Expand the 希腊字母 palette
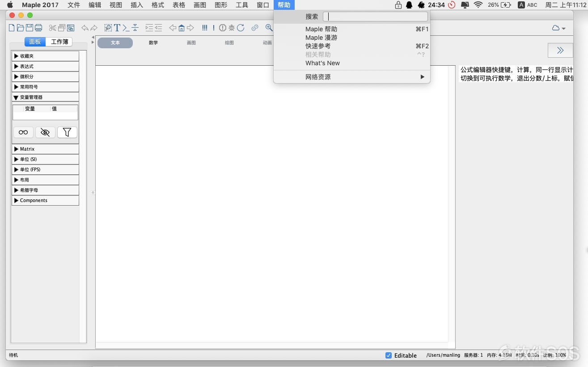This screenshot has height=367, width=588. click(x=45, y=190)
